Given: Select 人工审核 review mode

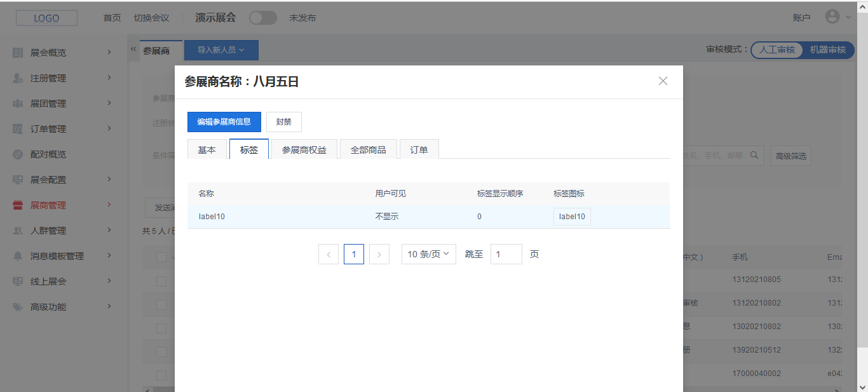Looking at the screenshot, I should tap(777, 50).
